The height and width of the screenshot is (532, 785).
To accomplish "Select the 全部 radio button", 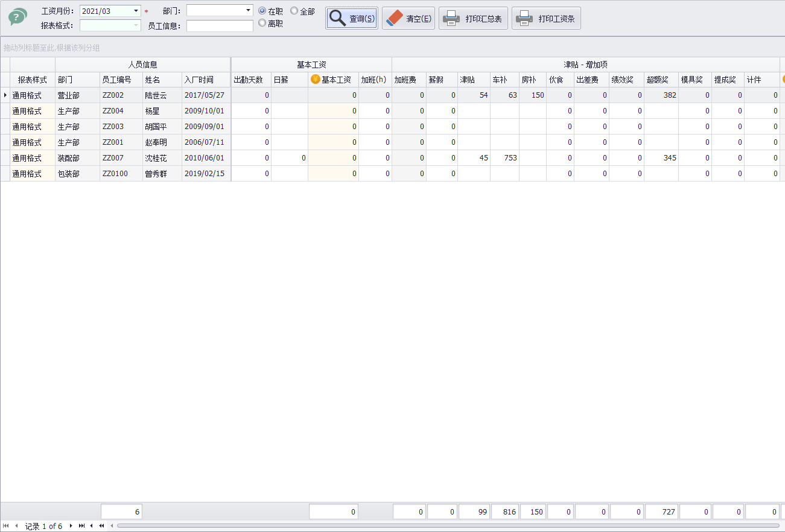I will pos(294,11).
